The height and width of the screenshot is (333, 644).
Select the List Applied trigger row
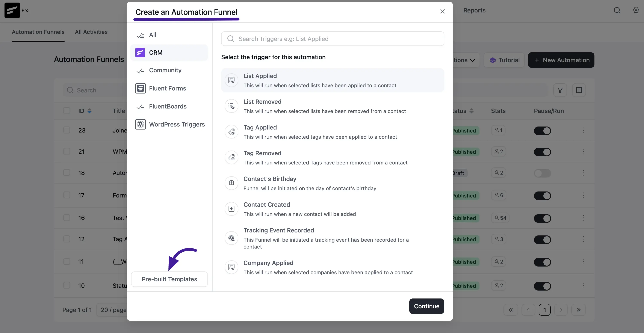[x=333, y=80]
